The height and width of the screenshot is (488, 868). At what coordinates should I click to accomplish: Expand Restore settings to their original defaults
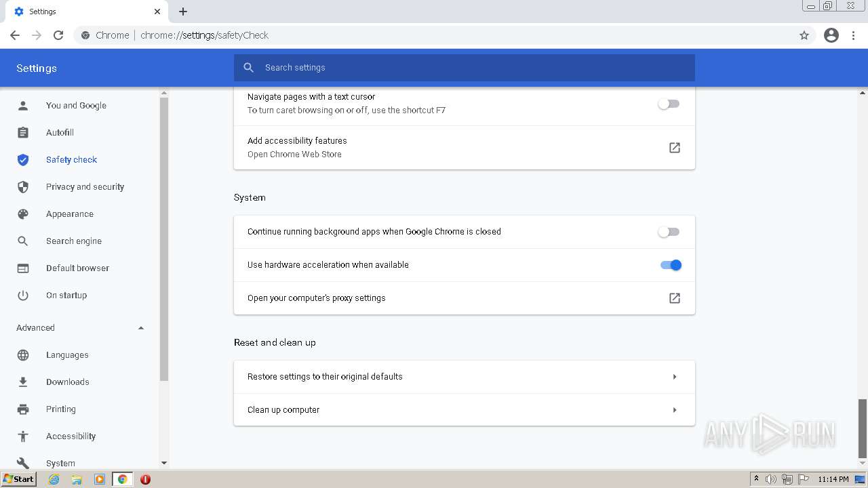pyautogui.click(x=465, y=377)
